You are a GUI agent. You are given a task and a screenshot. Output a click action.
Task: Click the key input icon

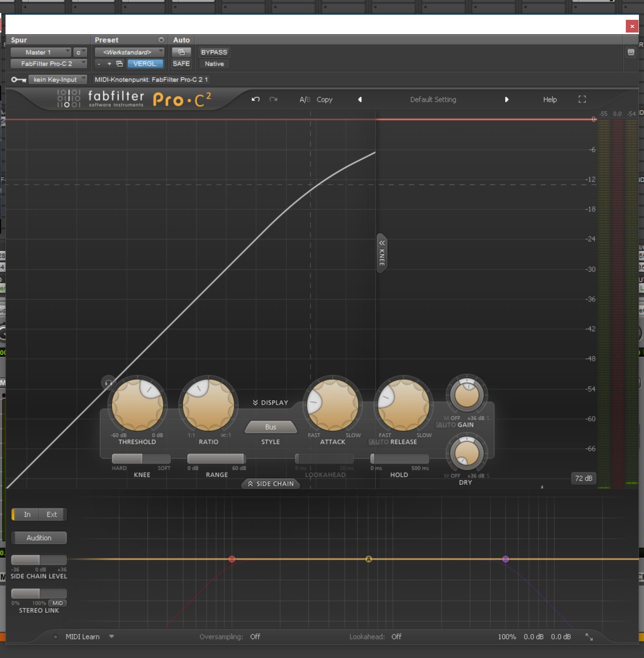[x=18, y=79]
